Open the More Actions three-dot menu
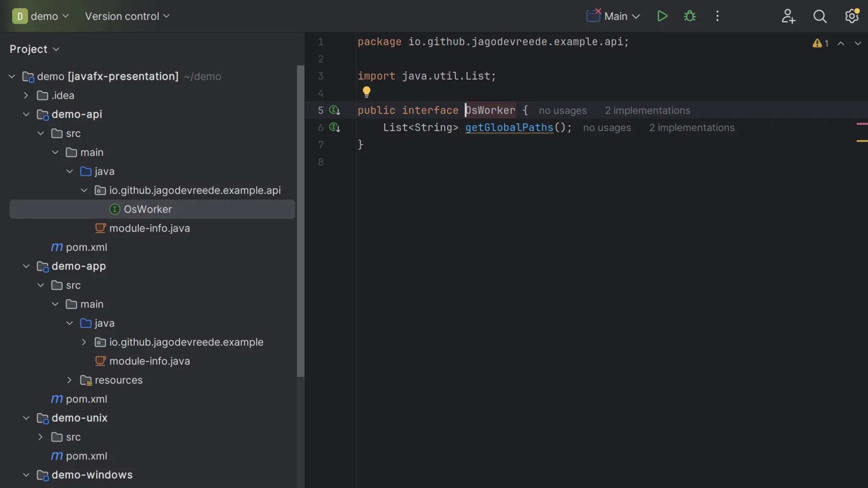This screenshot has height=488, width=868. pyautogui.click(x=717, y=16)
